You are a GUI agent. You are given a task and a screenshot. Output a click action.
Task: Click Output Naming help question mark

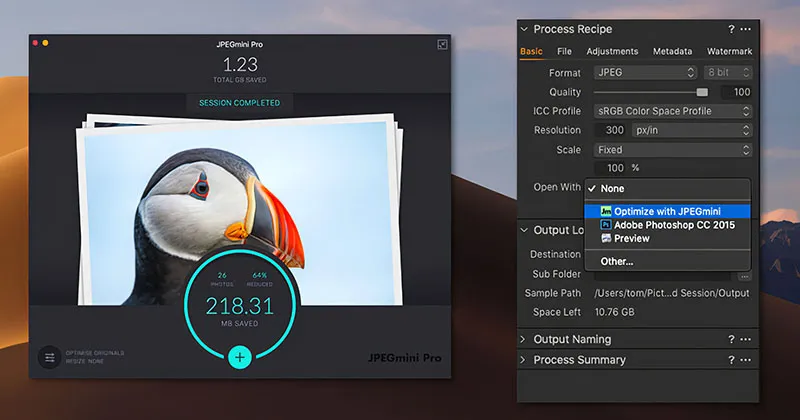point(731,340)
